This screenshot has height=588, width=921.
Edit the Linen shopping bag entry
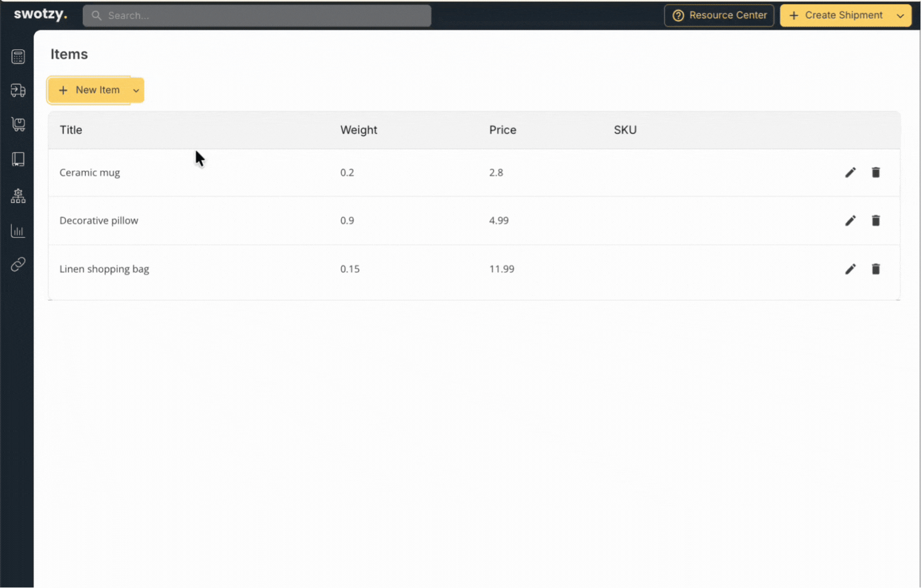coord(850,269)
